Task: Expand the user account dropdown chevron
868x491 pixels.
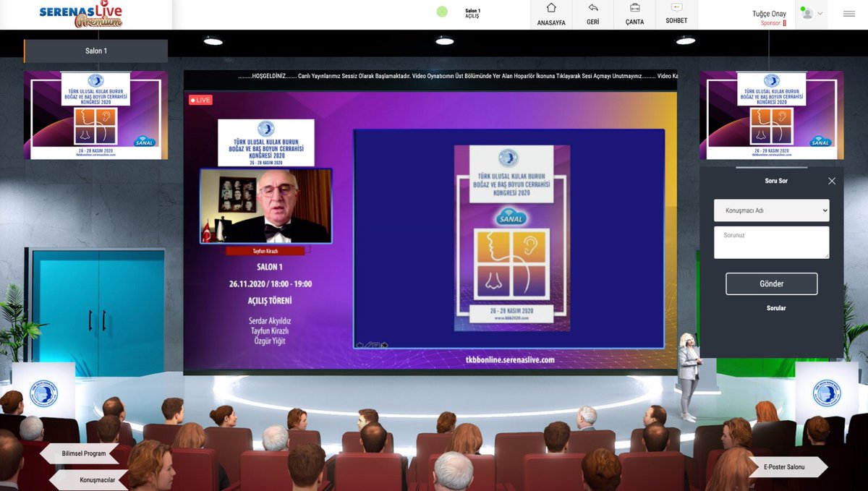Action: click(x=820, y=14)
